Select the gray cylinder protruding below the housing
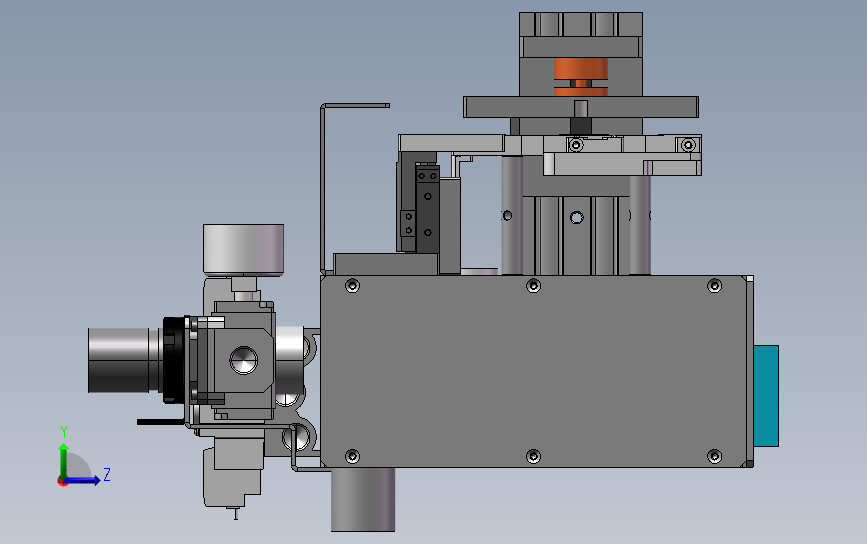This screenshot has width=867, height=544. pyautogui.click(x=363, y=500)
